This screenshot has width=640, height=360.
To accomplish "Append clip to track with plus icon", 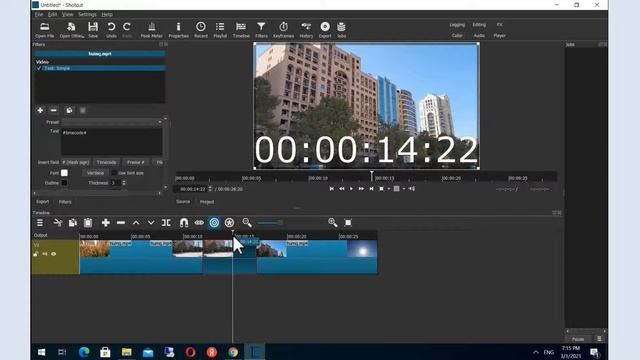I will point(106,223).
